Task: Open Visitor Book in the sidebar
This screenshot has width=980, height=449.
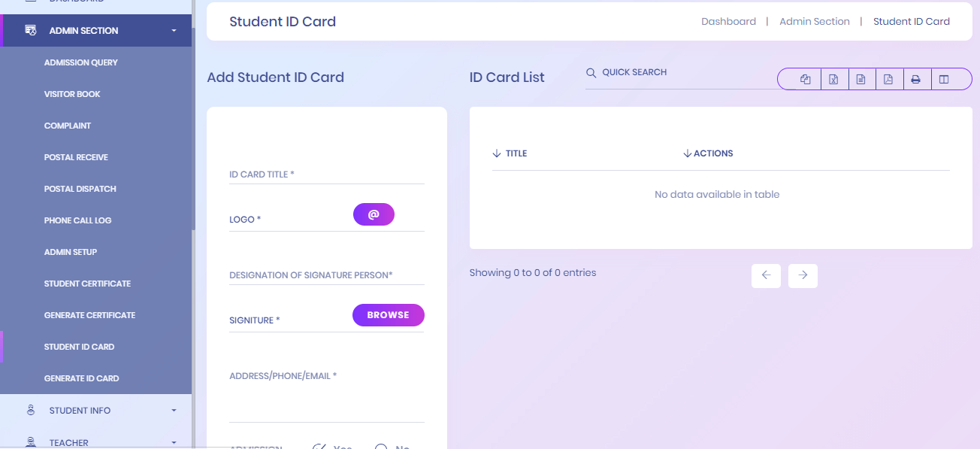Action: [72, 94]
